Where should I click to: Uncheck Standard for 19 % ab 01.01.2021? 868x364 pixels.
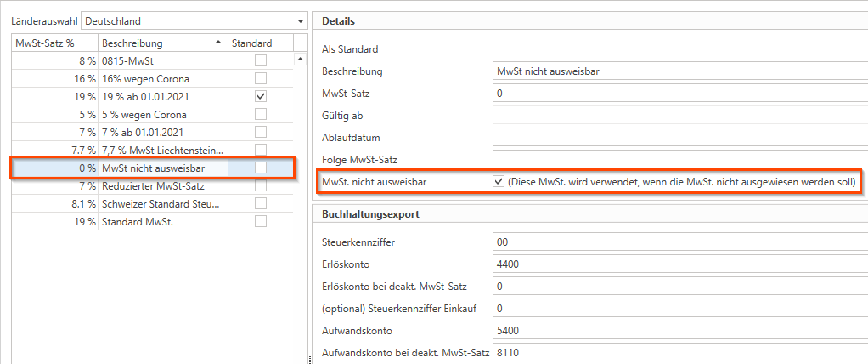point(261,96)
